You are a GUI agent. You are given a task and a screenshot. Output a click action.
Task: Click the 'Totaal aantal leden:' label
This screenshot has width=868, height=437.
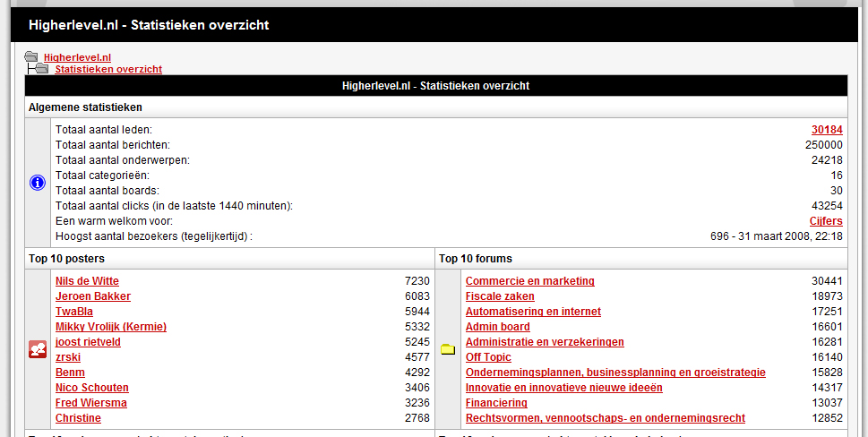tap(104, 130)
